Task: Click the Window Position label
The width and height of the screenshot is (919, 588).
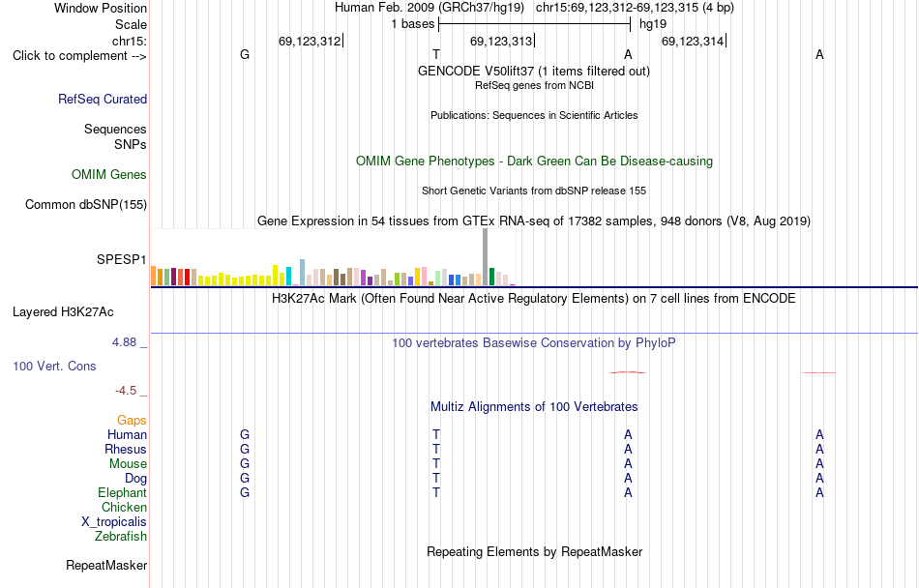Action: [x=101, y=8]
